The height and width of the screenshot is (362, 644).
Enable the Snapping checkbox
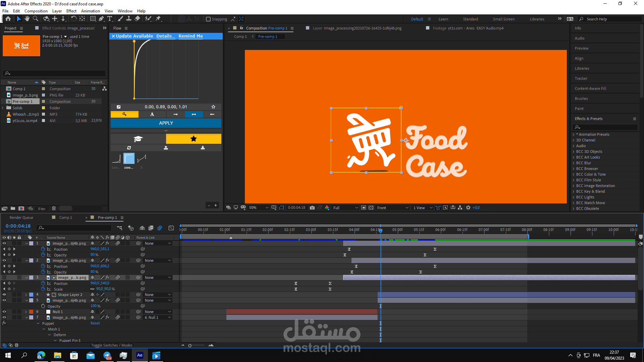pos(208,19)
